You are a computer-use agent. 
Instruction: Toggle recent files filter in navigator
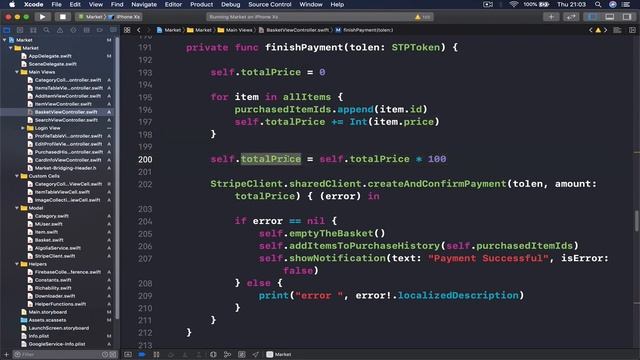[x=105, y=355]
